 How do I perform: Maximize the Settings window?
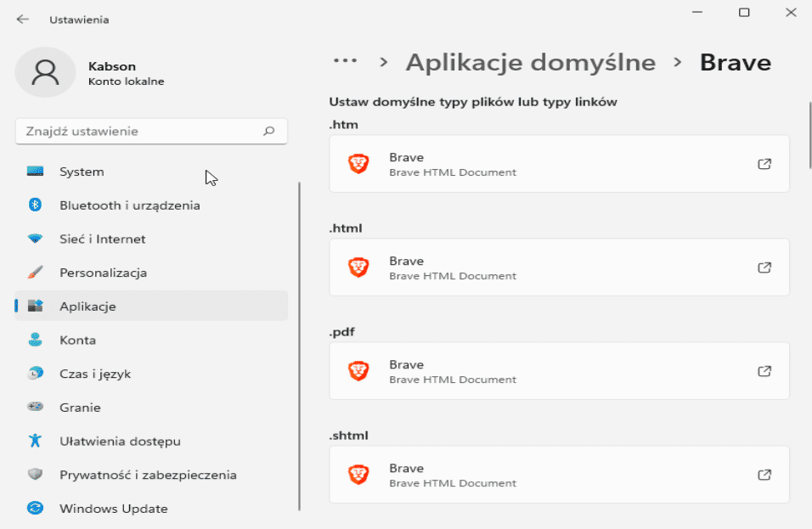[x=744, y=13]
